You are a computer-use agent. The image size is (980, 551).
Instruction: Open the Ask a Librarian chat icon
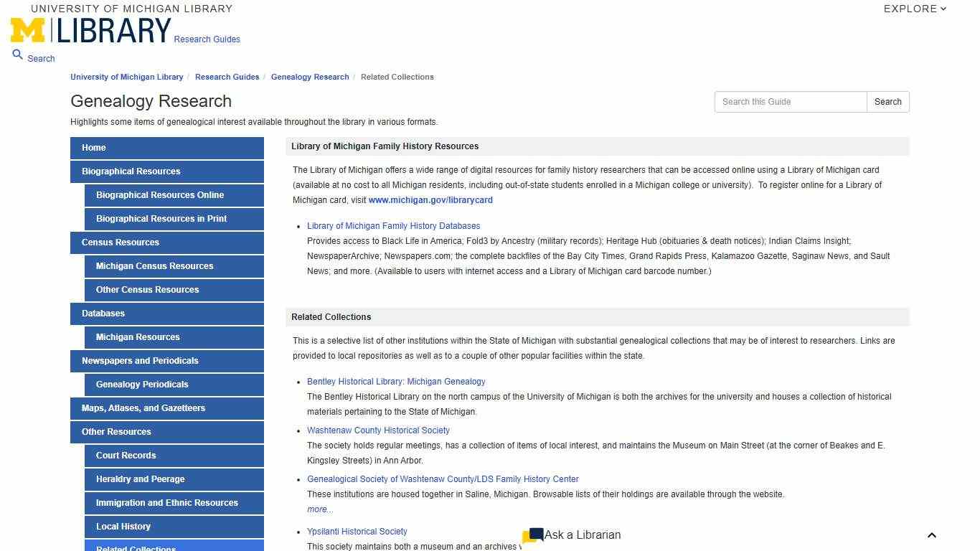point(534,534)
